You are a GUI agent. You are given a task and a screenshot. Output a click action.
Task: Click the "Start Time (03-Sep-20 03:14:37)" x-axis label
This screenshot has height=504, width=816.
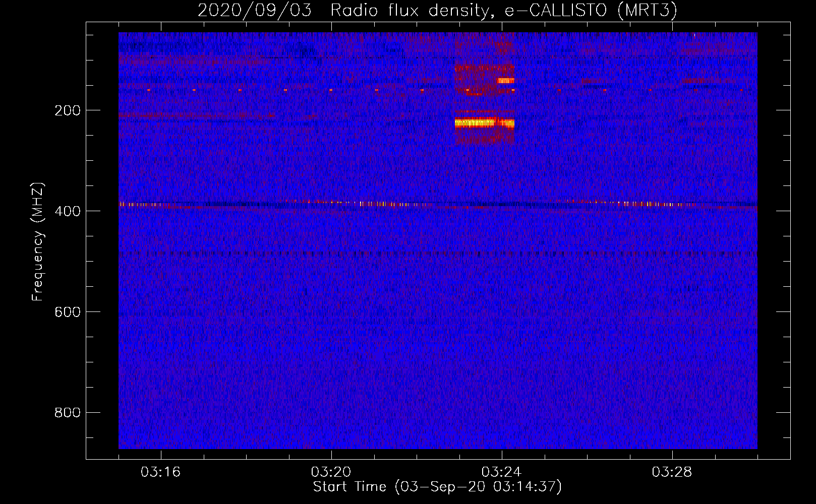[437, 487]
